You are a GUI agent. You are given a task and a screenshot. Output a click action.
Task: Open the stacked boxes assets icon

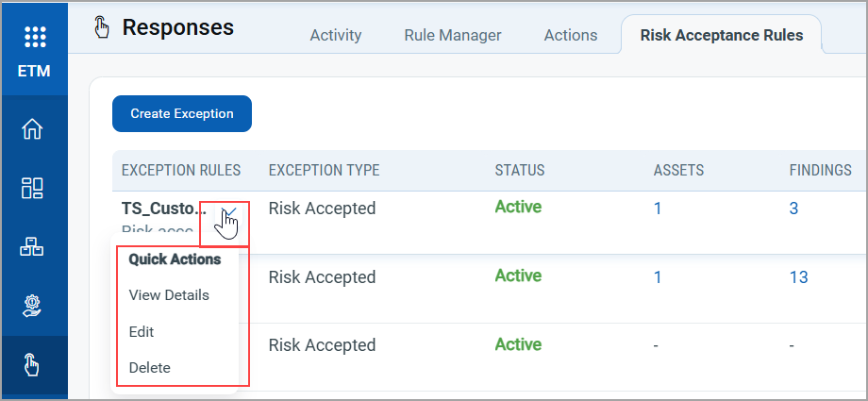(x=33, y=247)
